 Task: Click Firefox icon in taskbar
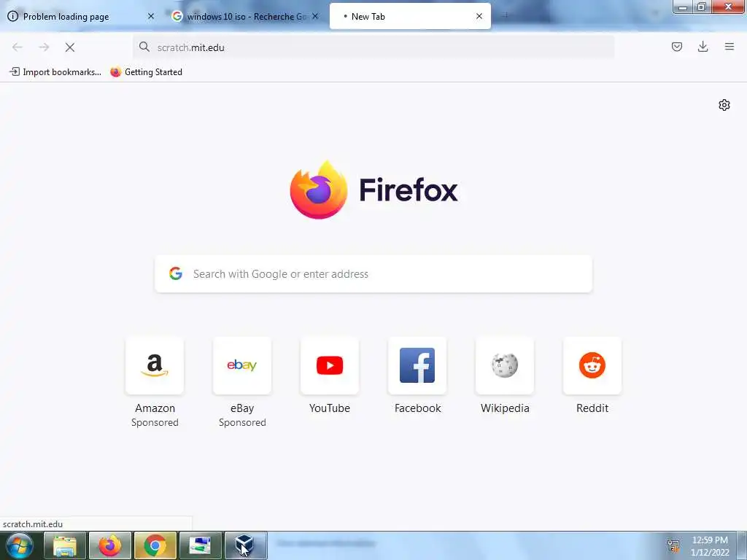(109, 545)
